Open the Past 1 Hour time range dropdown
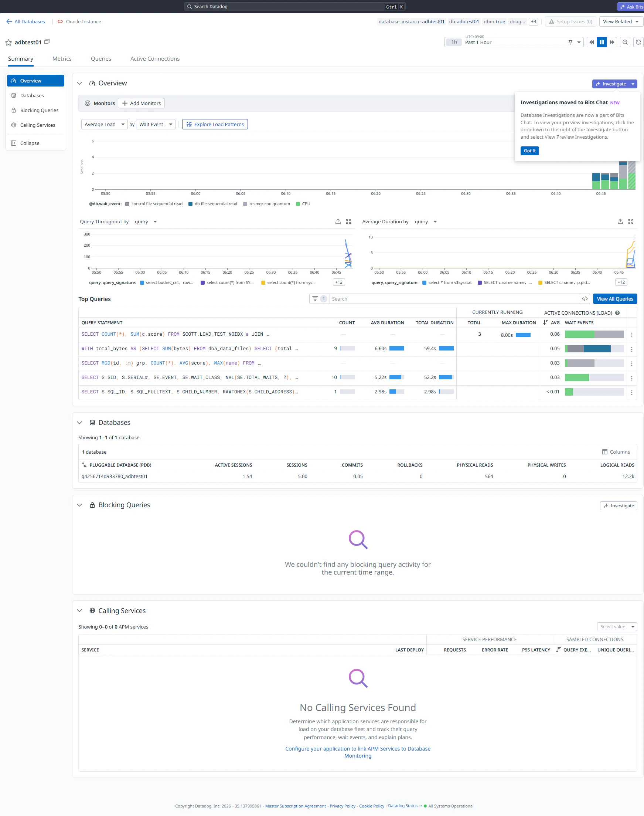 [514, 42]
